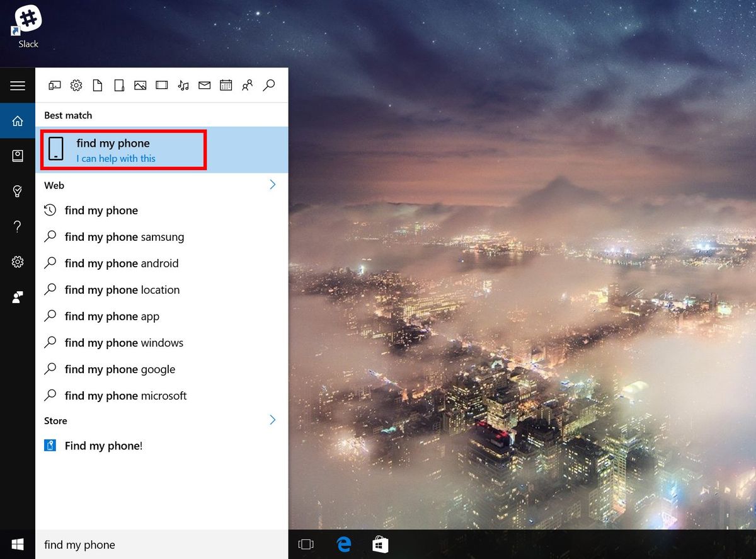This screenshot has width=756, height=559.
Task: Expand the Store results section
Action: 272,420
